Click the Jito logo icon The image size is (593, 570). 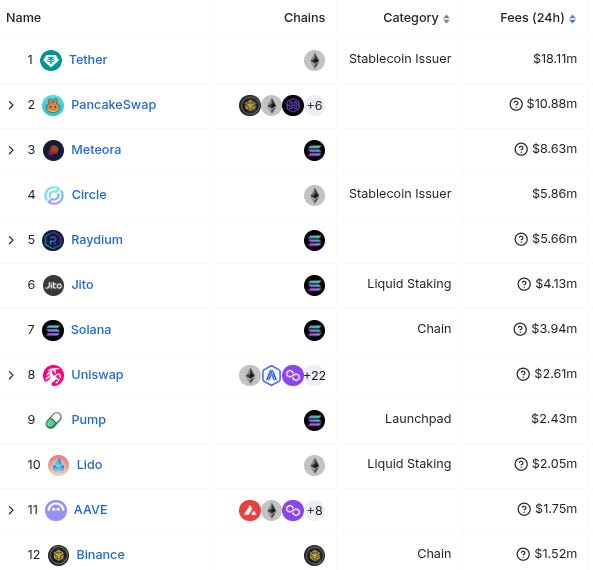53,285
